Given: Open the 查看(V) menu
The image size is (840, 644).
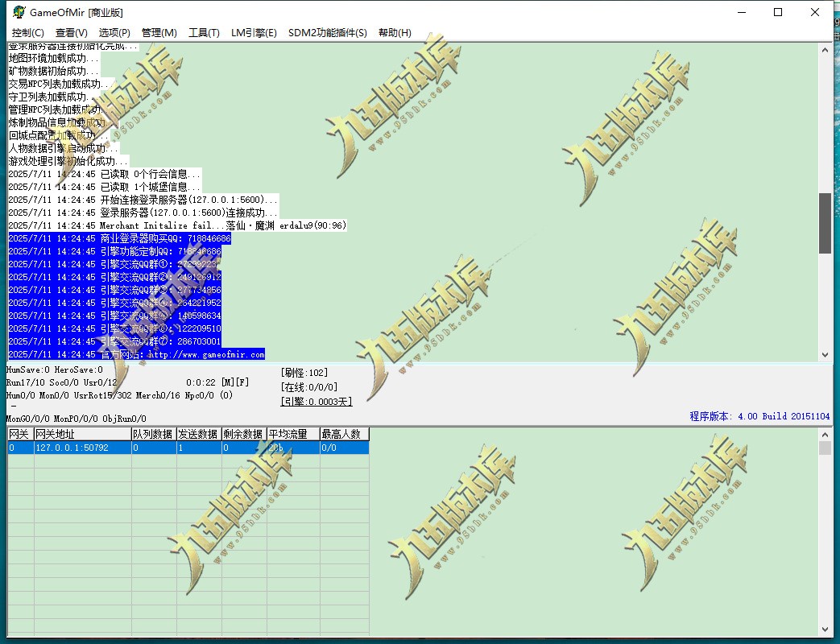Looking at the screenshot, I should click(71, 33).
